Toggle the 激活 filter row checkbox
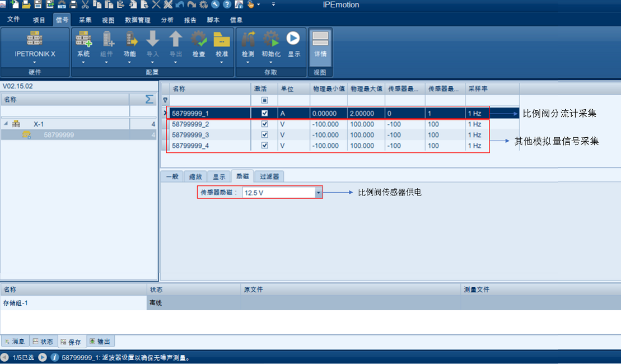The height and width of the screenshot is (364, 621). point(264,100)
